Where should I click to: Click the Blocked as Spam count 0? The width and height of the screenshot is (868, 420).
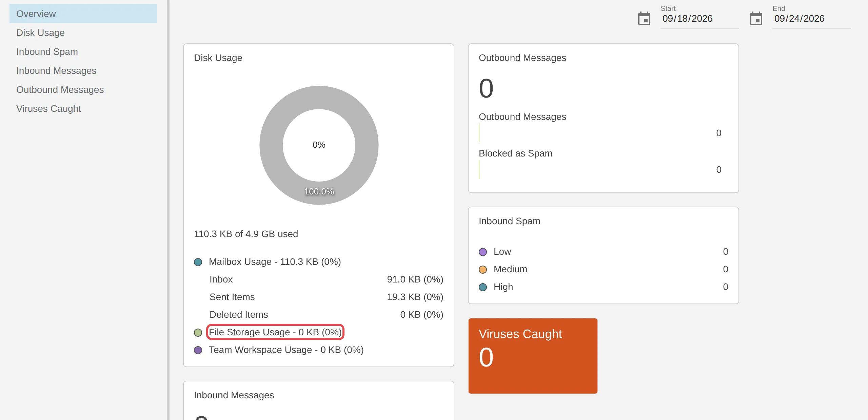[x=718, y=170]
